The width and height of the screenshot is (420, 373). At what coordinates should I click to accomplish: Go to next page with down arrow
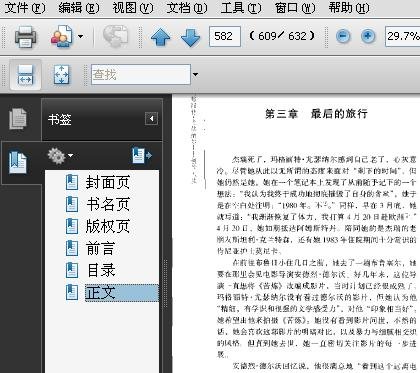[x=190, y=37]
